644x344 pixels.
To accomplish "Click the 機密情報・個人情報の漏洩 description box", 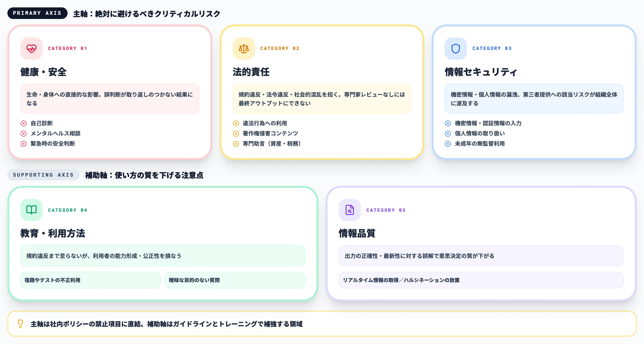I will click(x=534, y=99).
